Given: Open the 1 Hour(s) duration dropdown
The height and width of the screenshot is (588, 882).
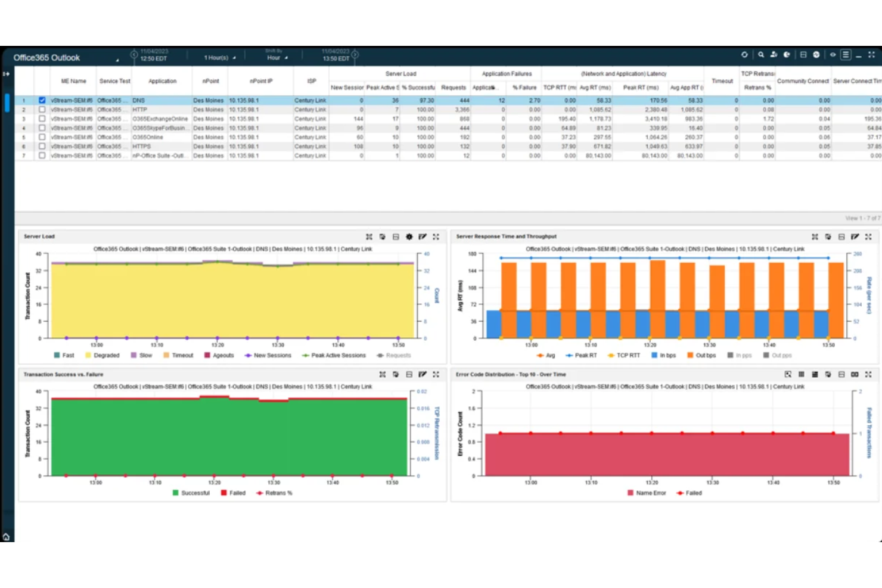Looking at the screenshot, I should 218,57.
